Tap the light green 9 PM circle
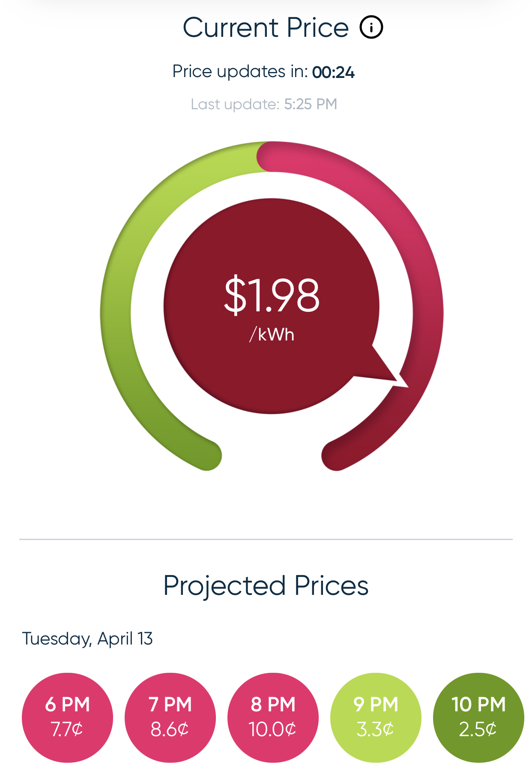The image size is (532, 779). pyautogui.click(x=376, y=717)
